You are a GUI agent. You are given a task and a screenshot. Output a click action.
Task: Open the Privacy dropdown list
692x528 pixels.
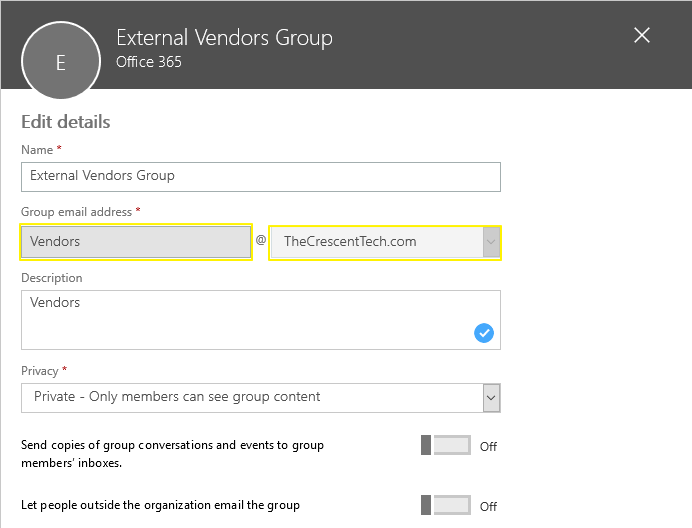pyautogui.click(x=252, y=397)
